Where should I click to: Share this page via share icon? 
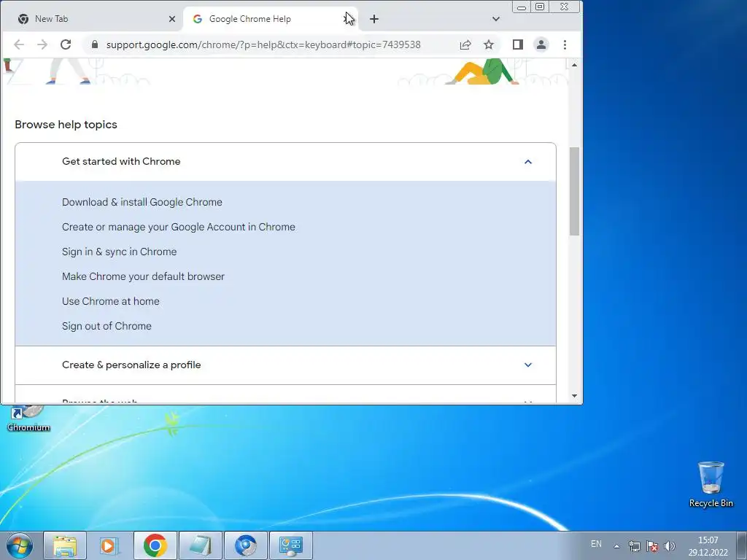[x=465, y=44]
